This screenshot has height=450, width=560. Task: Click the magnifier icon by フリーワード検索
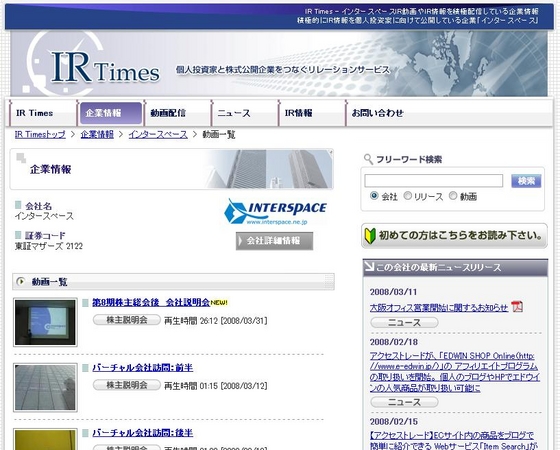point(368,159)
